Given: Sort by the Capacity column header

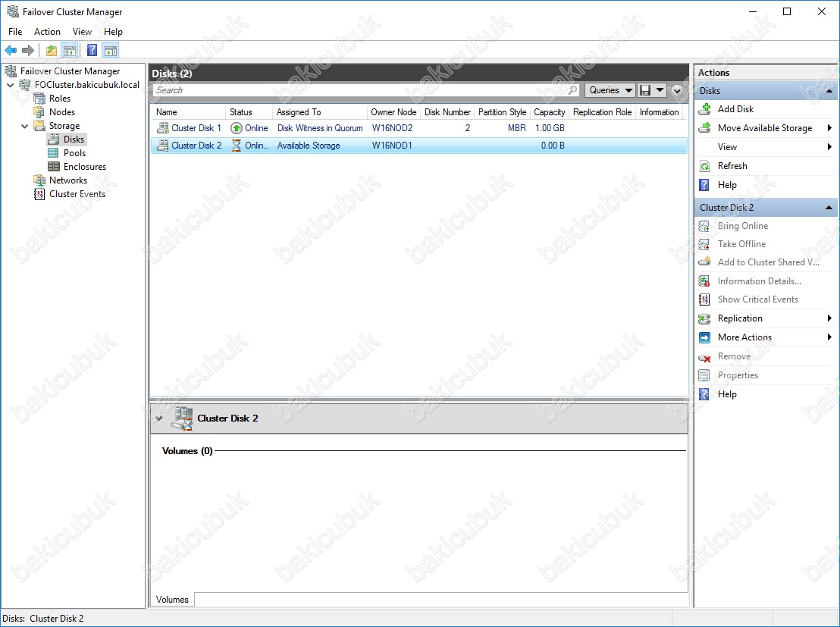Looking at the screenshot, I should pos(549,112).
